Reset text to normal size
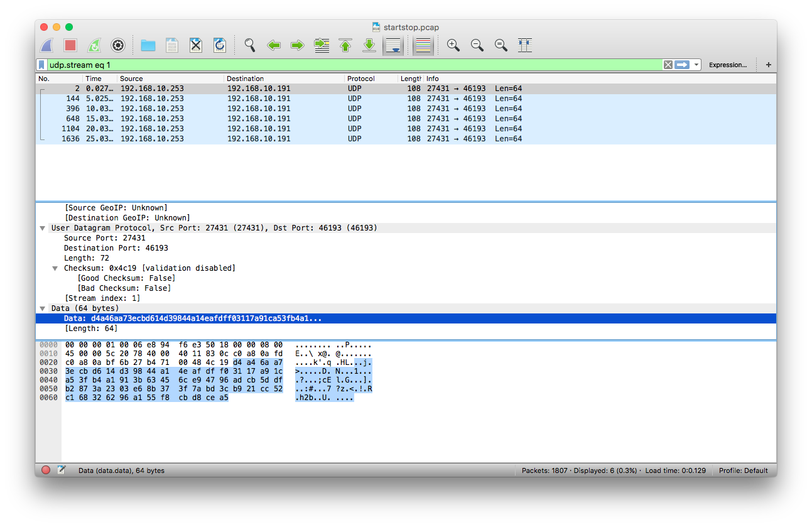The height and width of the screenshot is (527, 812). pos(501,45)
